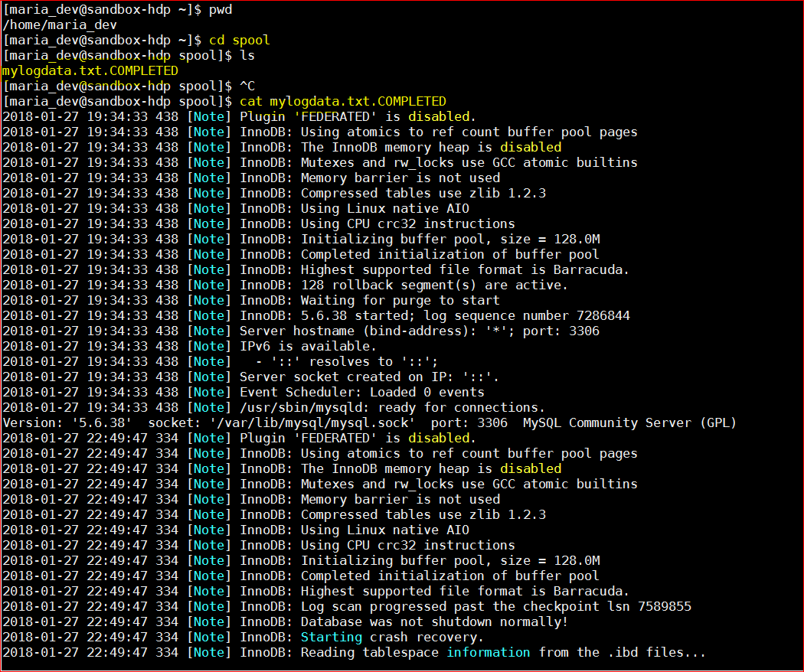
Task: Click the 'port: 3306' text on the bind-address line
Action: (x=561, y=331)
